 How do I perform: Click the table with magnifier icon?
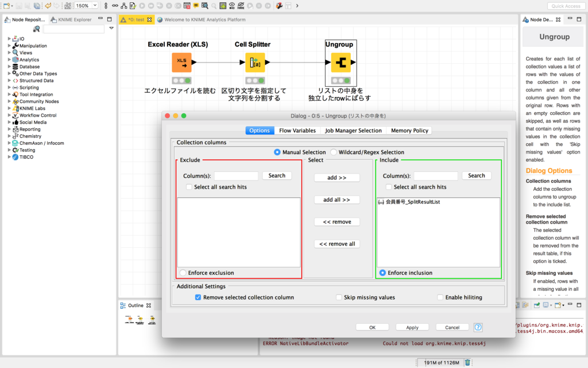tap(205, 6)
